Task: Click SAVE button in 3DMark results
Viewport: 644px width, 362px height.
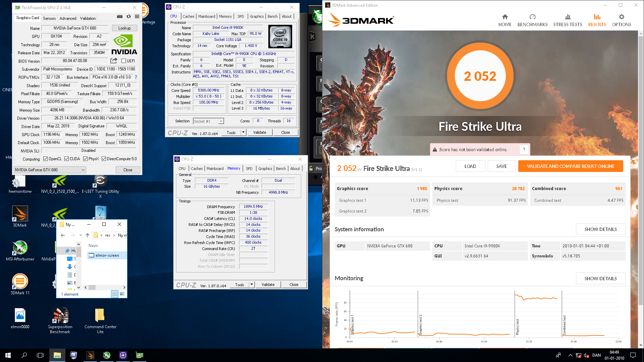Action: coord(501,166)
